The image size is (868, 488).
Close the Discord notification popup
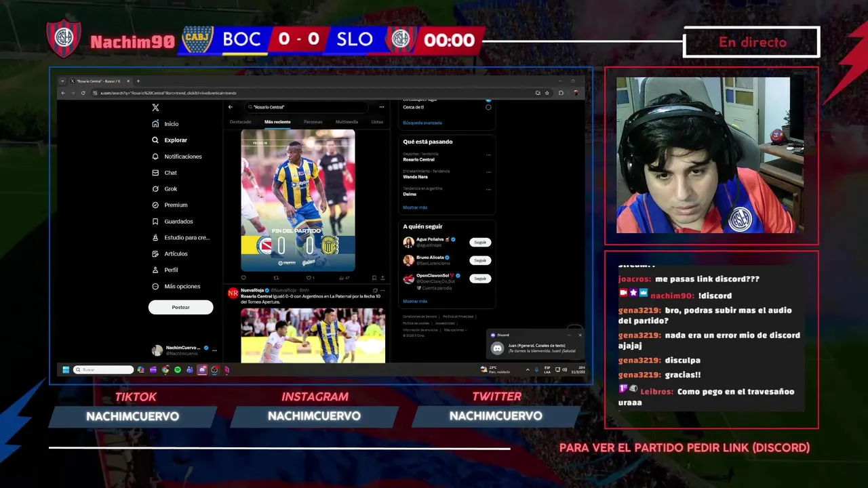tap(580, 335)
